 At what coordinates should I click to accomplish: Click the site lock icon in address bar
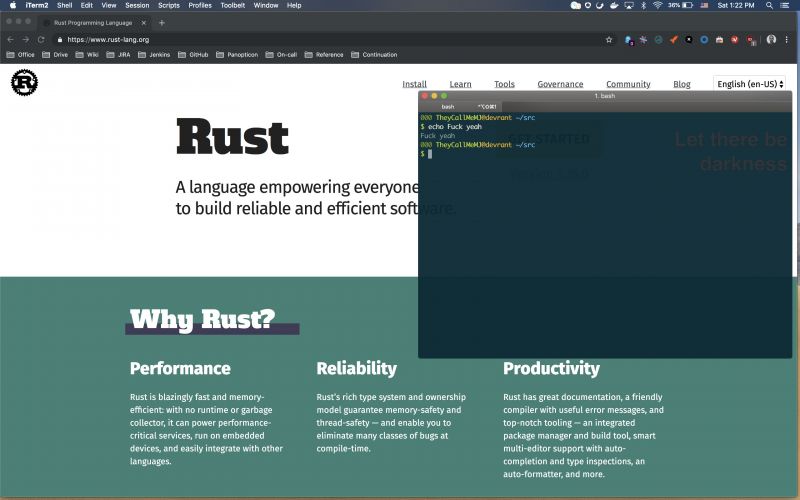[60, 39]
